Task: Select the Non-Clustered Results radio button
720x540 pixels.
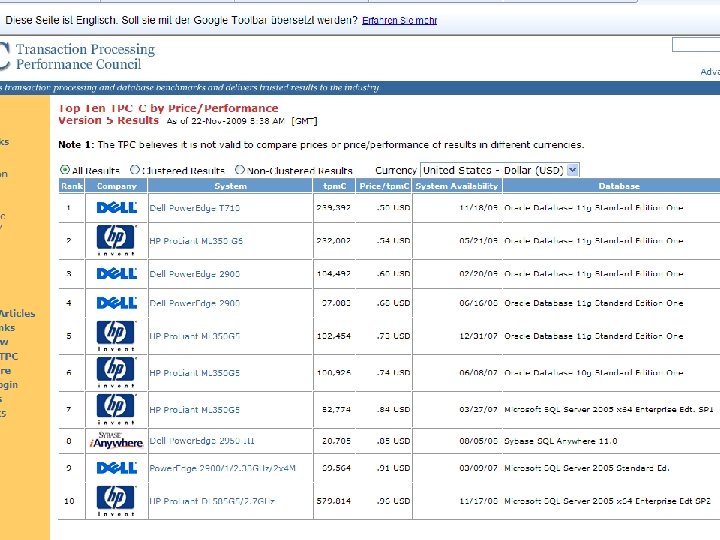Action: click(240, 169)
